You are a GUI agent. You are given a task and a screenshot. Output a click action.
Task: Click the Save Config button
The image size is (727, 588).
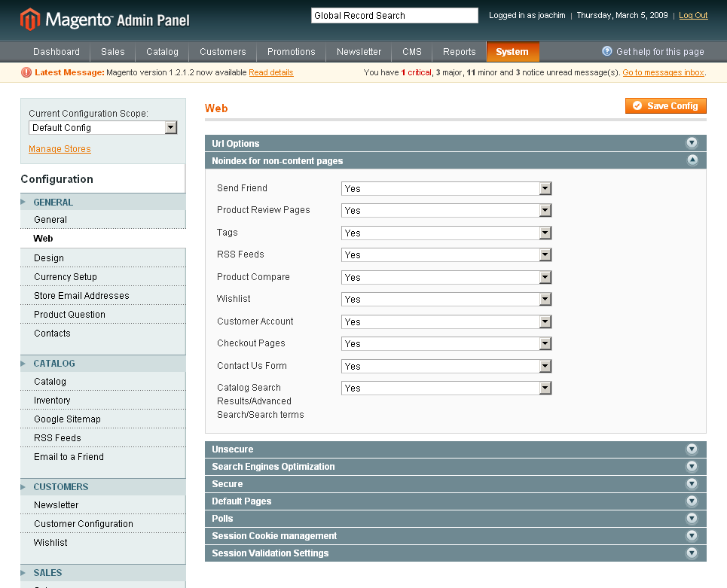(x=666, y=105)
